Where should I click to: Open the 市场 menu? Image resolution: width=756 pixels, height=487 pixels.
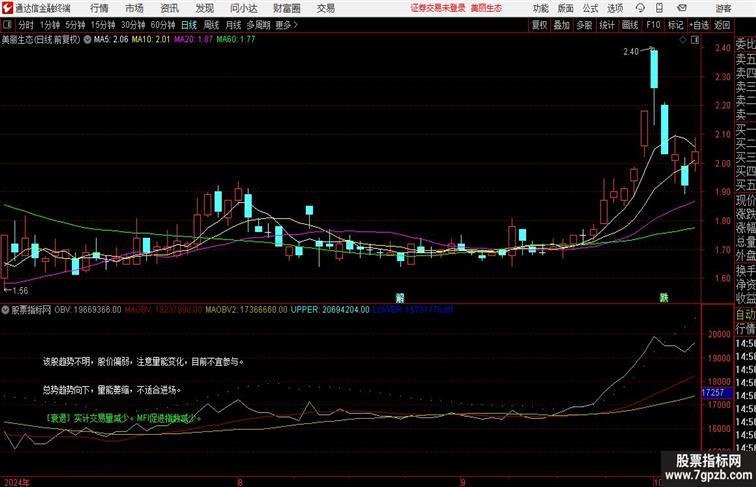(134, 8)
